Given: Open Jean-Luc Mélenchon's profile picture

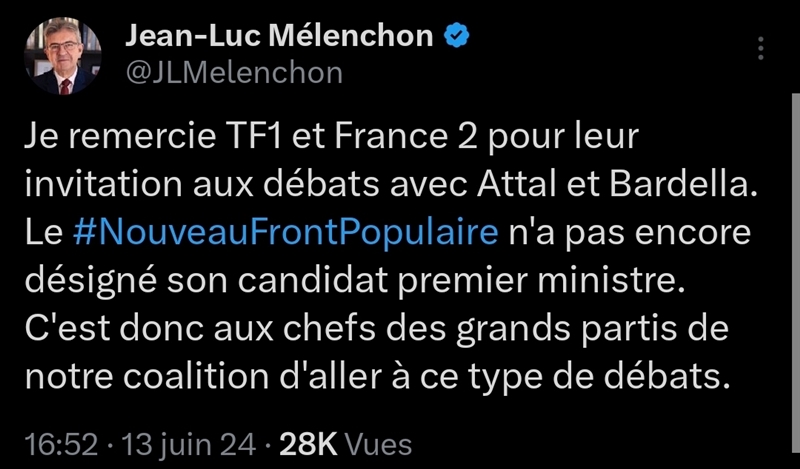Looking at the screenshot, I should tap(62, 56).
